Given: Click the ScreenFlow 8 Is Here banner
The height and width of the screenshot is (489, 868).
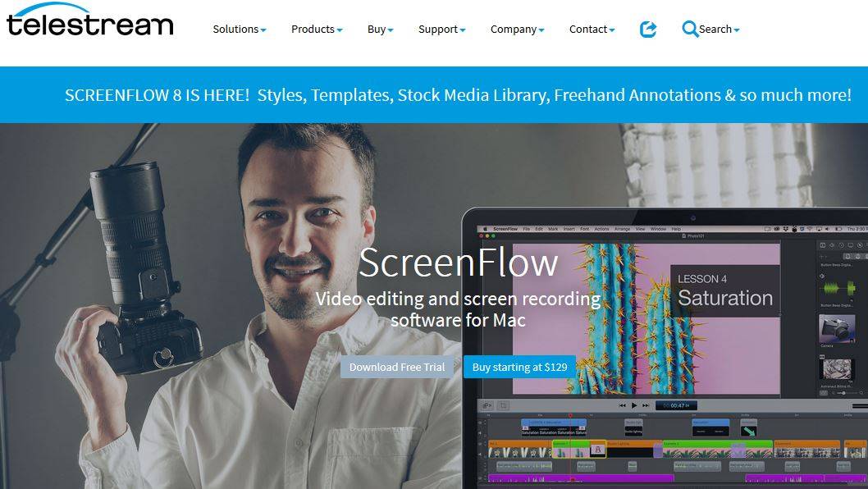Looking at the screenshot, I should (x=434, y=94).
